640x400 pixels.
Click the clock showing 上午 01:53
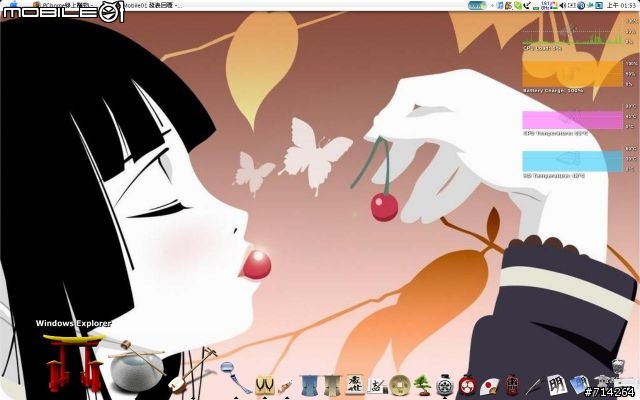[x=621, y=5]
